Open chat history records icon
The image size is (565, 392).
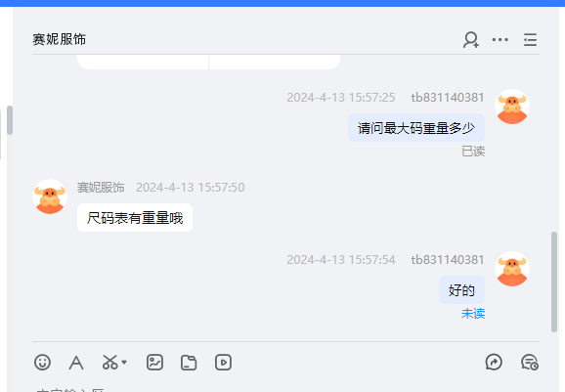click(x=530, y=362)
